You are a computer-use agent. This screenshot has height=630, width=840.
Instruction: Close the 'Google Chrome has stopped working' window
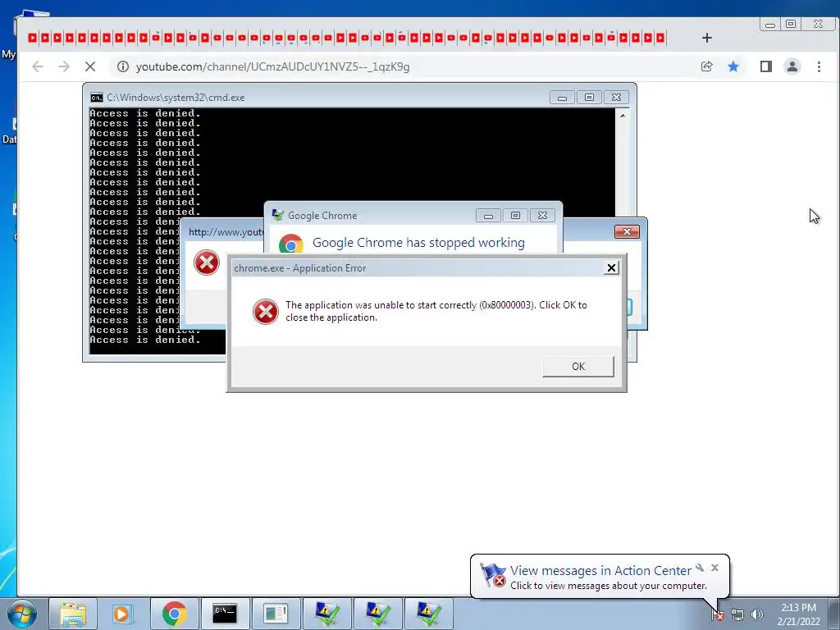point(543,216)
